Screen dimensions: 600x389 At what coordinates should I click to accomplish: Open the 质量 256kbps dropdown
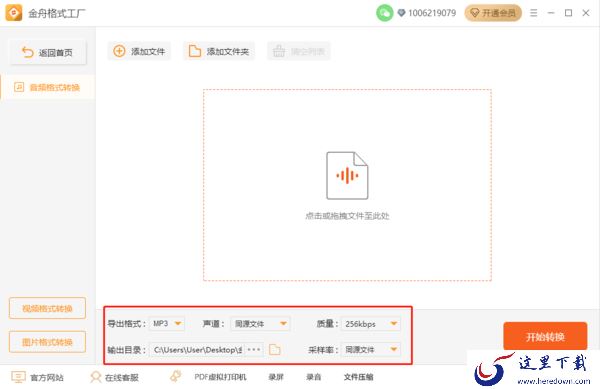[371, 324]
